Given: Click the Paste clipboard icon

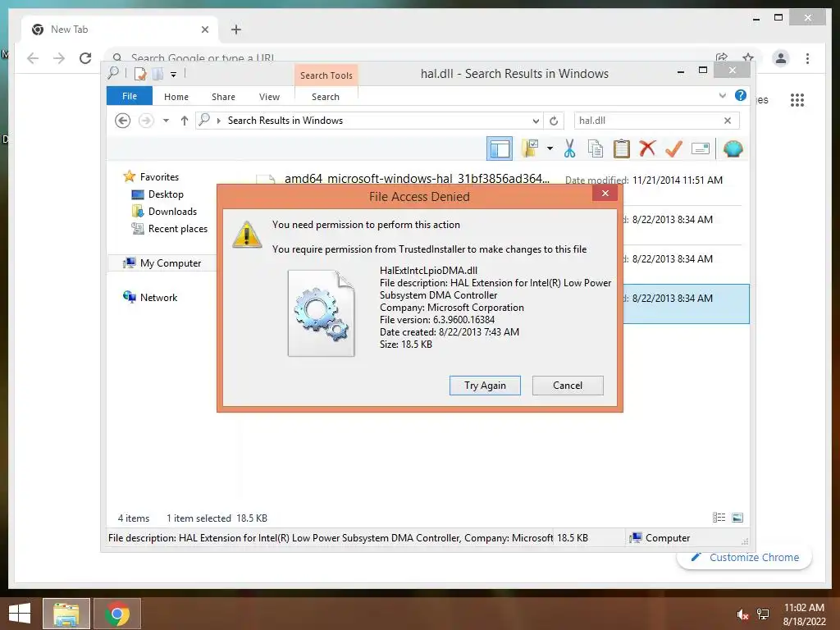Looking at the screenshot, I should pos(622,148).
